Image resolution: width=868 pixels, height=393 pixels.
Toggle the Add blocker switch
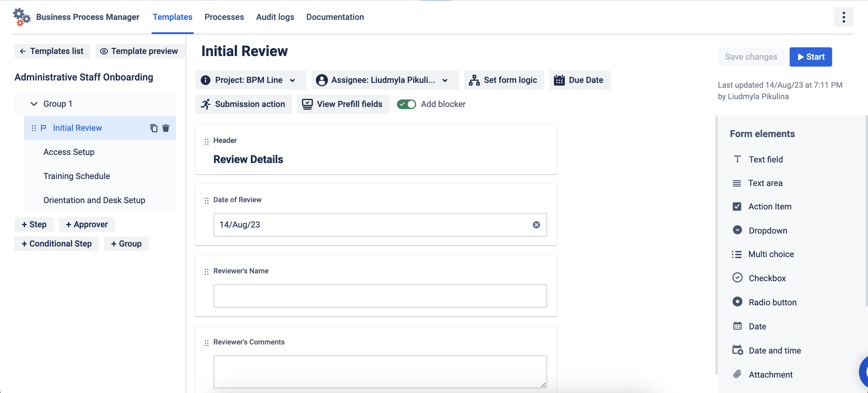tap(406, 104)
